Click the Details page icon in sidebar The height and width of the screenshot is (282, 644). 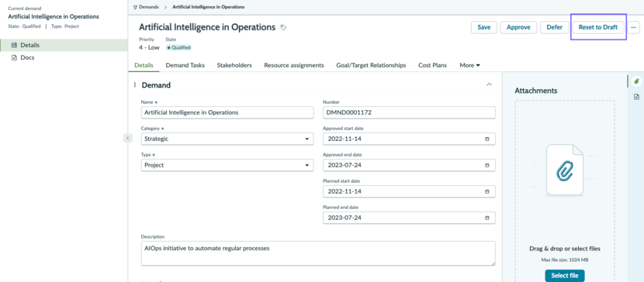15,45
